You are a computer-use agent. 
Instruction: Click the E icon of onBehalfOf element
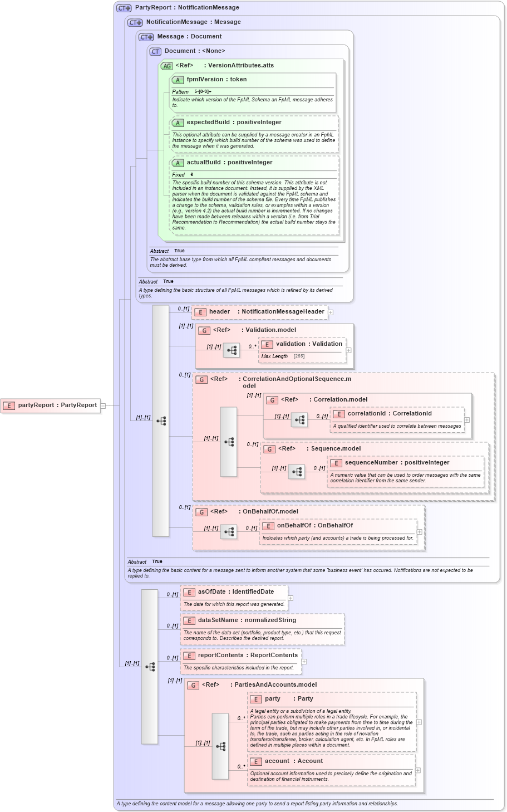[x=268, y=526]
